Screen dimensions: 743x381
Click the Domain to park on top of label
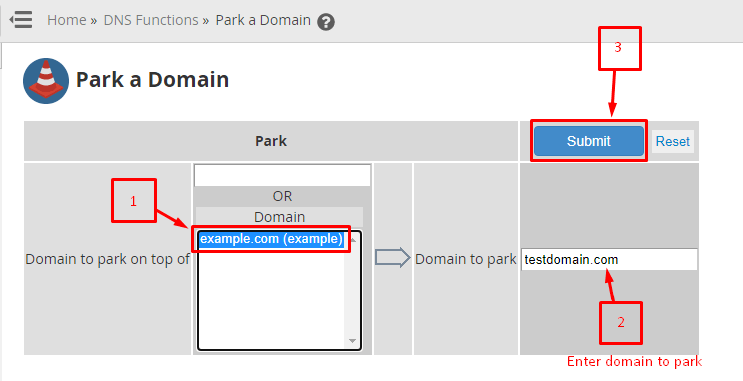[108, 259]
